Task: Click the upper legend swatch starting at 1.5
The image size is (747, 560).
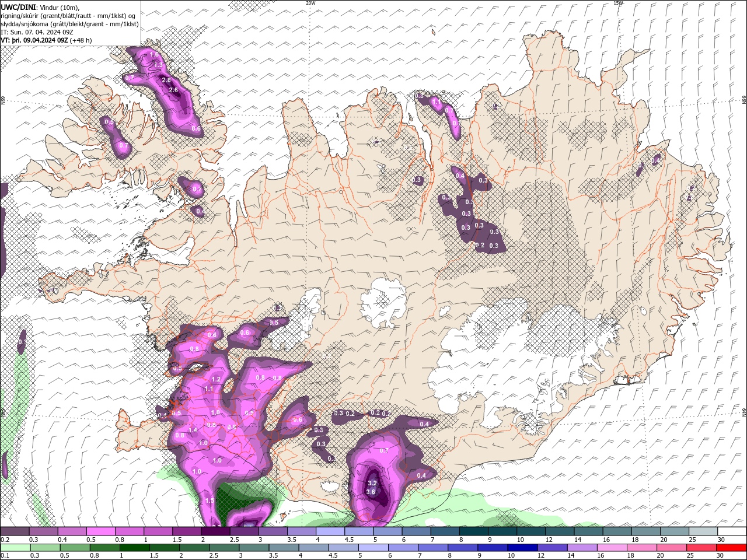Action: point(187,531)
